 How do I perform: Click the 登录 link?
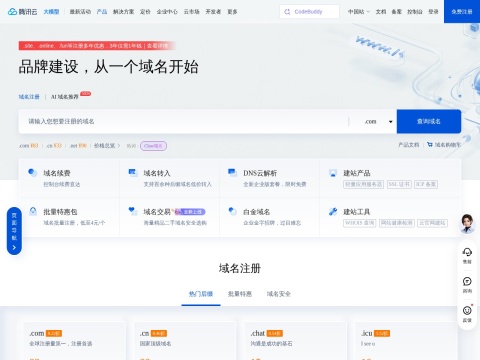click(x=433, y=12)
